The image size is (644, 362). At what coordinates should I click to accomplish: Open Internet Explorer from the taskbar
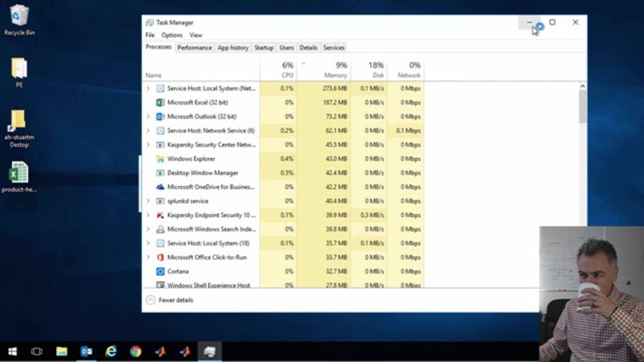point(111,351)
